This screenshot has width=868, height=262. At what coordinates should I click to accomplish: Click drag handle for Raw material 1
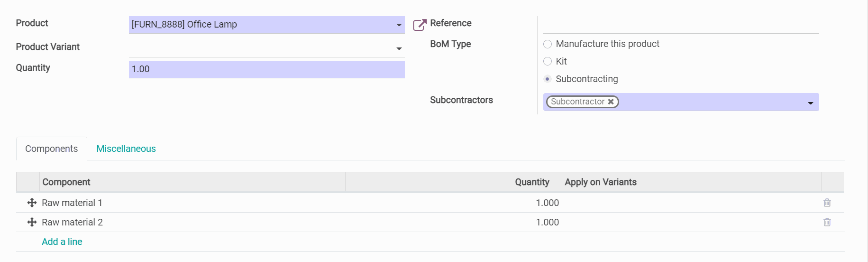32,203
